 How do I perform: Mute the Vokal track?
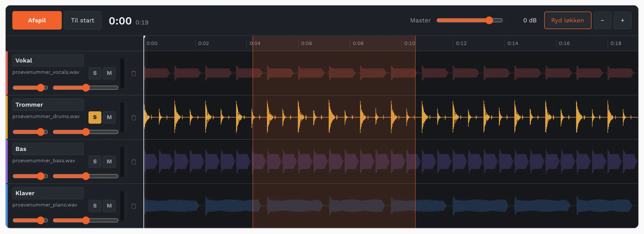109,73
